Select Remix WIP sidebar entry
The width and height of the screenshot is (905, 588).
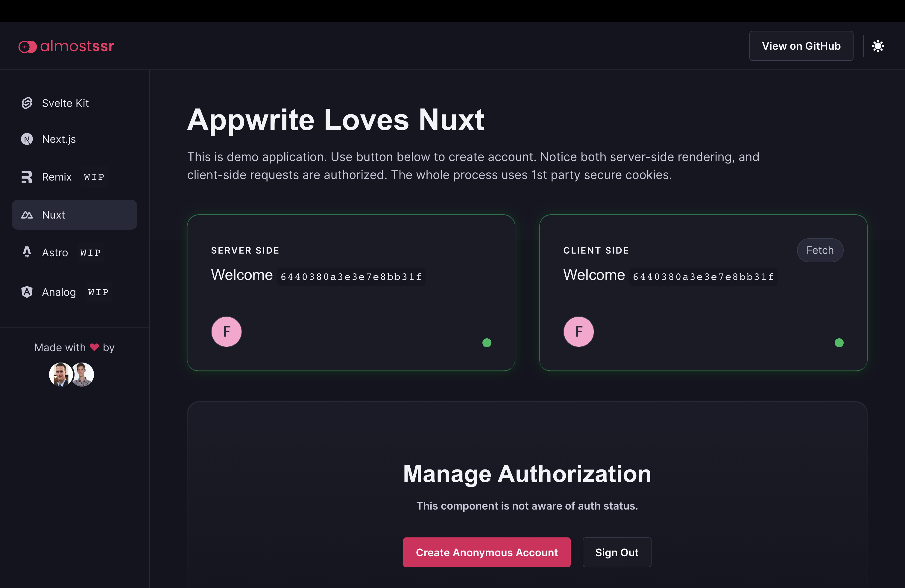pos(57,177)
